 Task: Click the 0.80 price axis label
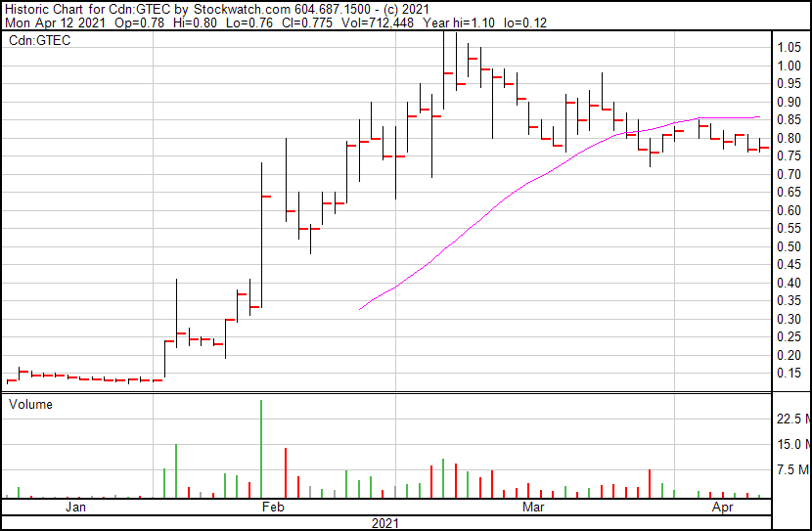789,138
